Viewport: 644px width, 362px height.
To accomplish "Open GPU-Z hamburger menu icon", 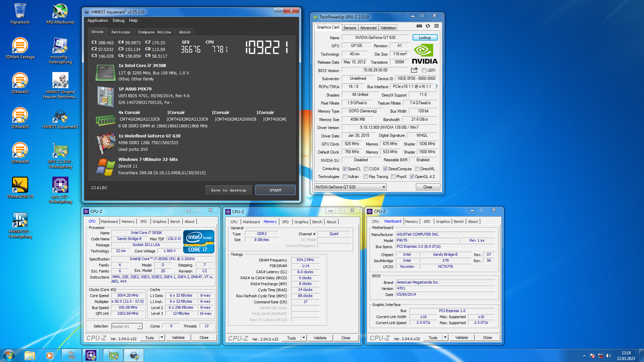I will [436, 26].
